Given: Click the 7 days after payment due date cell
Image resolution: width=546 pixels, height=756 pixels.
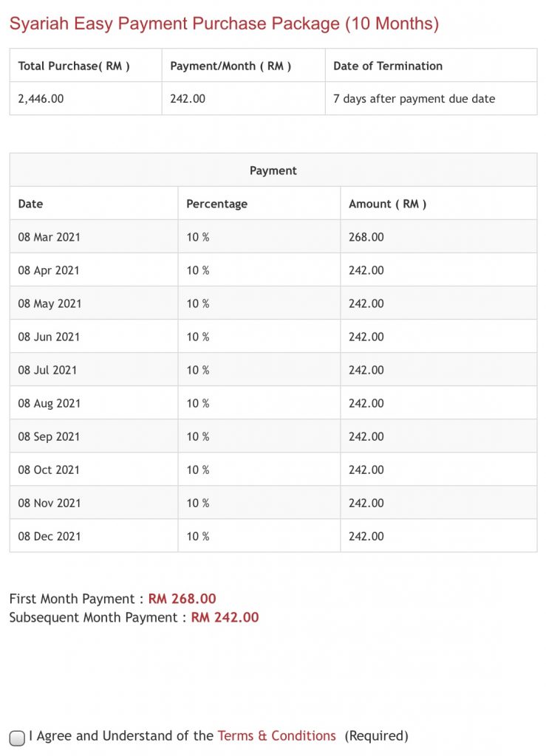Looking at the screenshot, I should pyautogui.click(x=414, y=99).
